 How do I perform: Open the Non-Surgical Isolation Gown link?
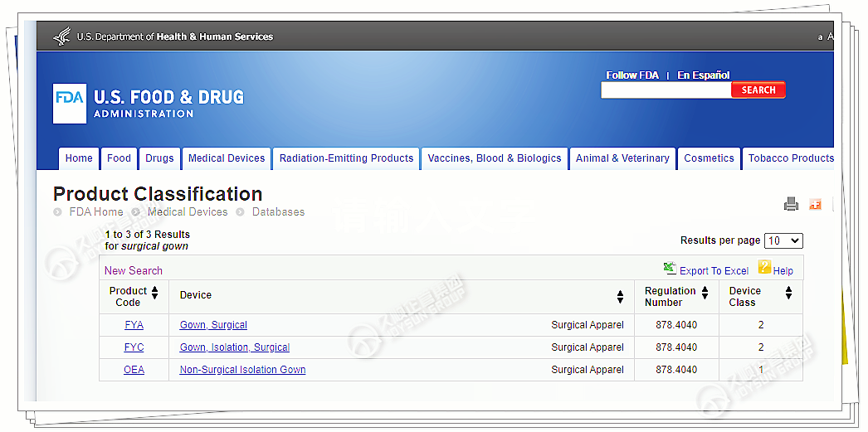pyautogui.click(x=242, y=370)
